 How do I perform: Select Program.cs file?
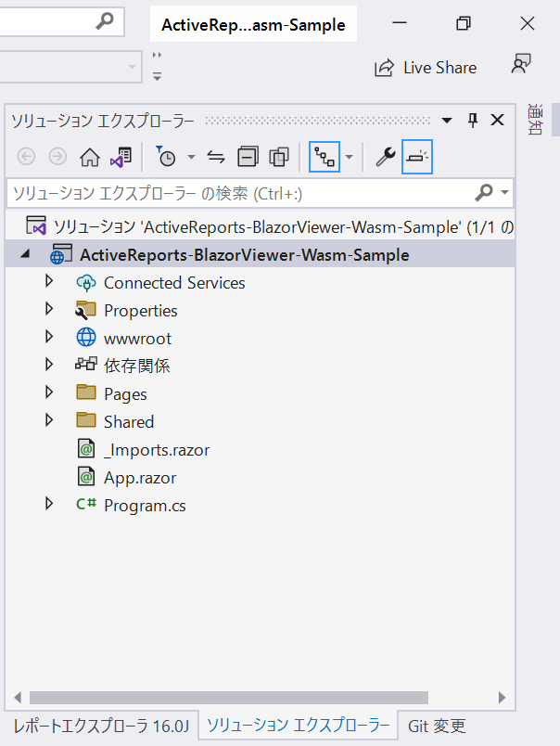[145, 506]
